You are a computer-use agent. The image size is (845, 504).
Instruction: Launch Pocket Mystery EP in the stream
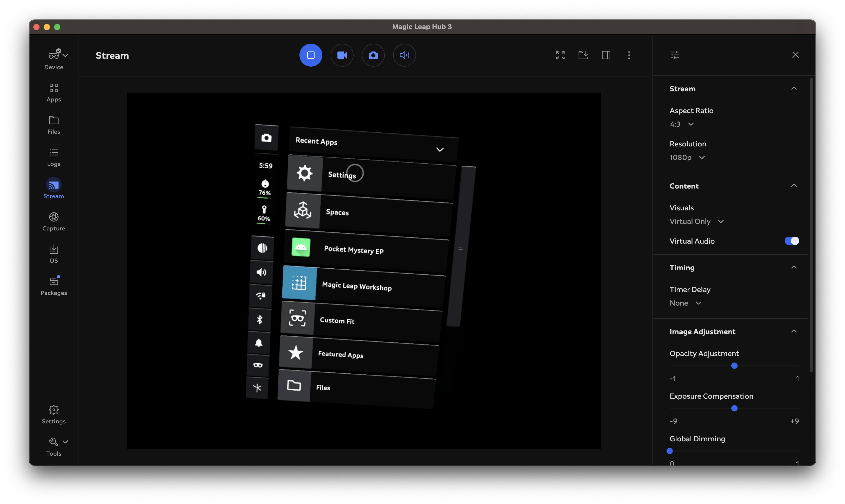pyautogui.click(x=367, y=251)
